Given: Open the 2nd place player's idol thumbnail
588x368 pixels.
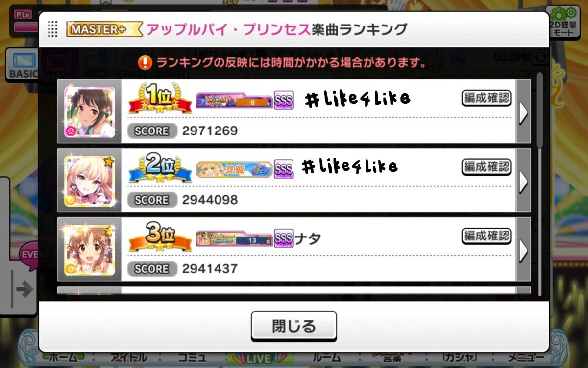Looking at the screenshot, I should (x=90, y=181).
